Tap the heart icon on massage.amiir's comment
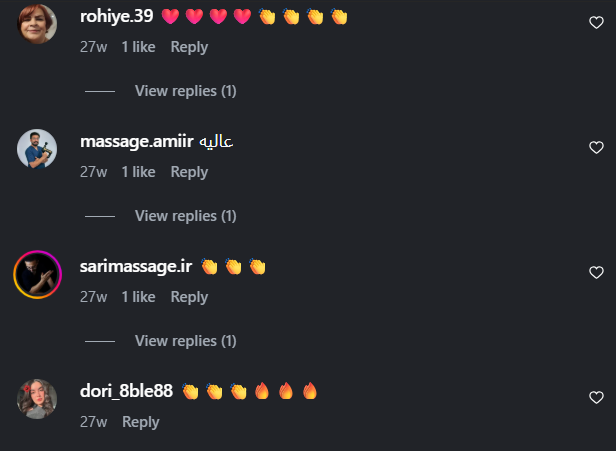This screenshot has width=616, height=451. click(x=596, y=147)
